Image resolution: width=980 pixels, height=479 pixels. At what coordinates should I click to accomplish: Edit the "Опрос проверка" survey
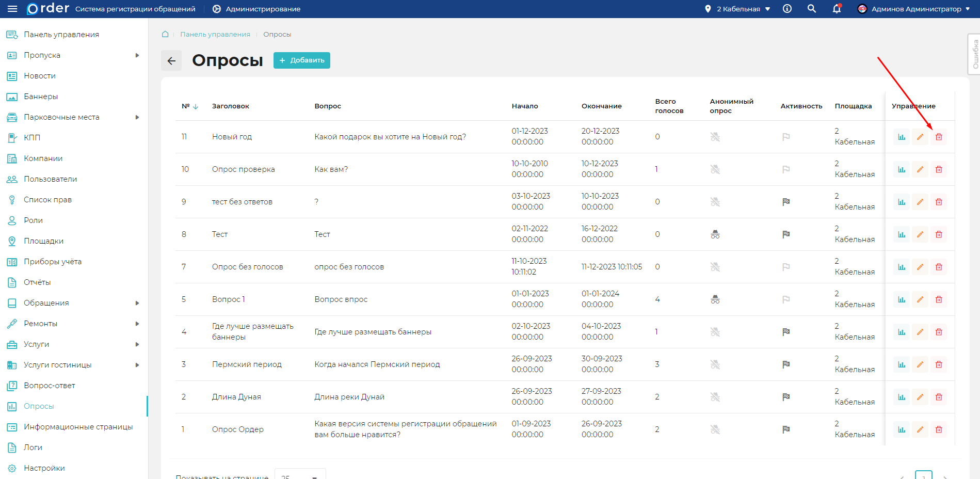920,169
